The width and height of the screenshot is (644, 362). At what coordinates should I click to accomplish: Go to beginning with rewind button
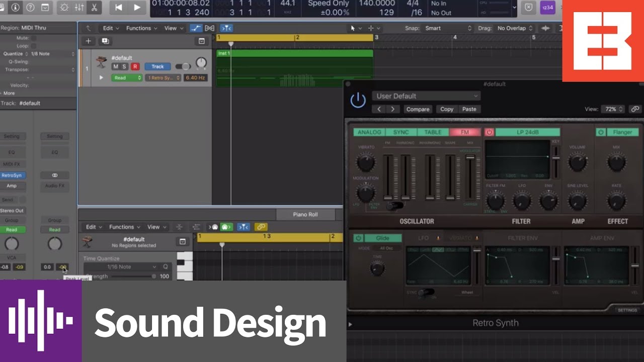click(119, 8)
